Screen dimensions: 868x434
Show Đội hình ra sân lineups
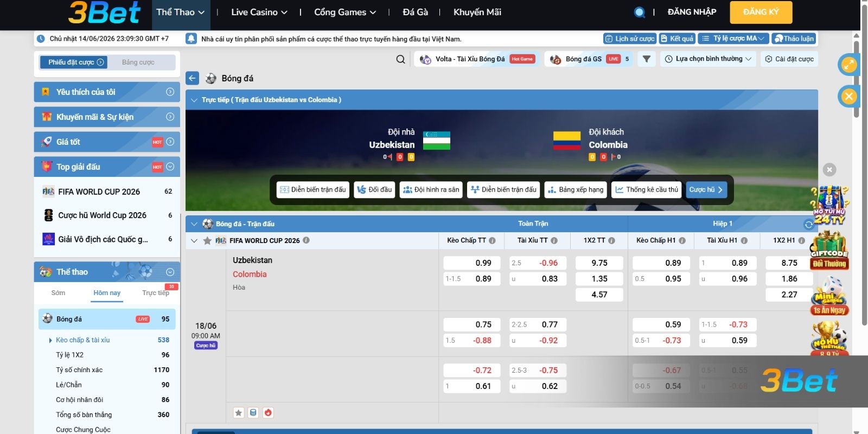pyautogui.click(x=431, y=190)
